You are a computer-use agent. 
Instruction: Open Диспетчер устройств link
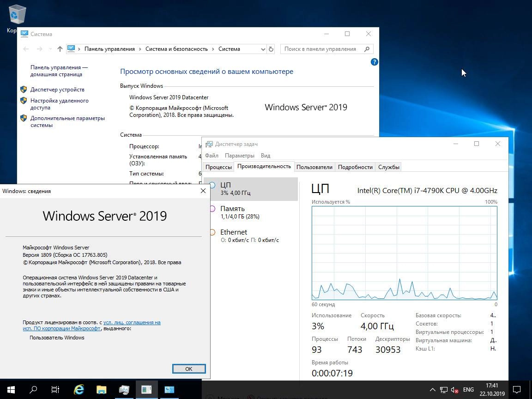(x=57, y=90)
